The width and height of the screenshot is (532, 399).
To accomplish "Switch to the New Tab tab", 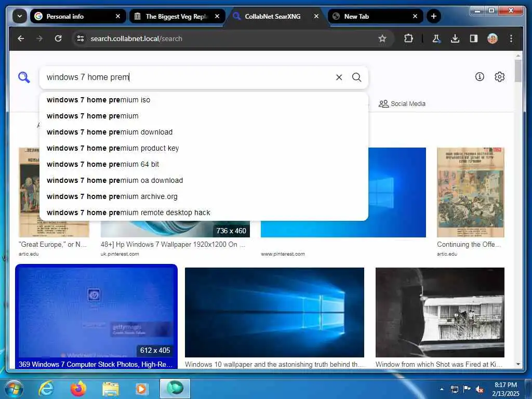I will [x=376, y=16].
